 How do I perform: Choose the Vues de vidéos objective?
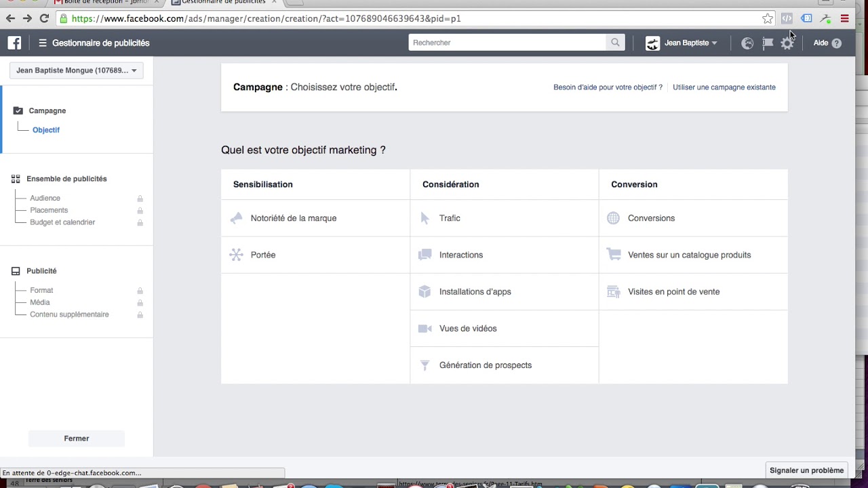[505, 328]
